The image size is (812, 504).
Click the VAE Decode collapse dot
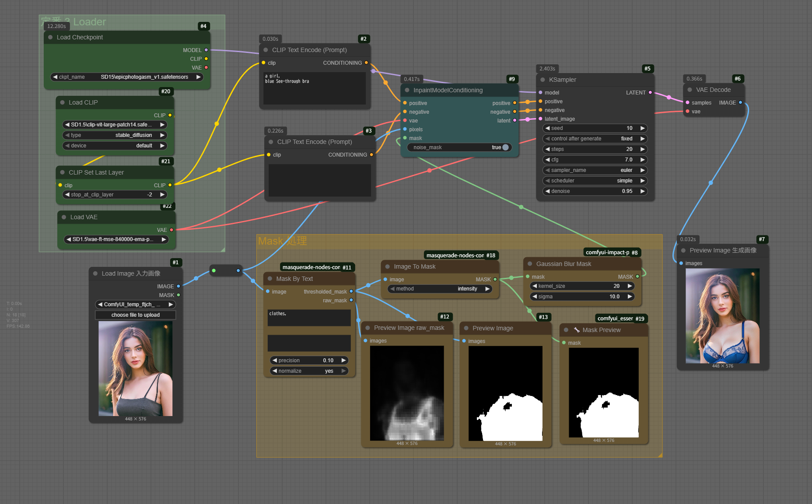[x=689, y=90]
